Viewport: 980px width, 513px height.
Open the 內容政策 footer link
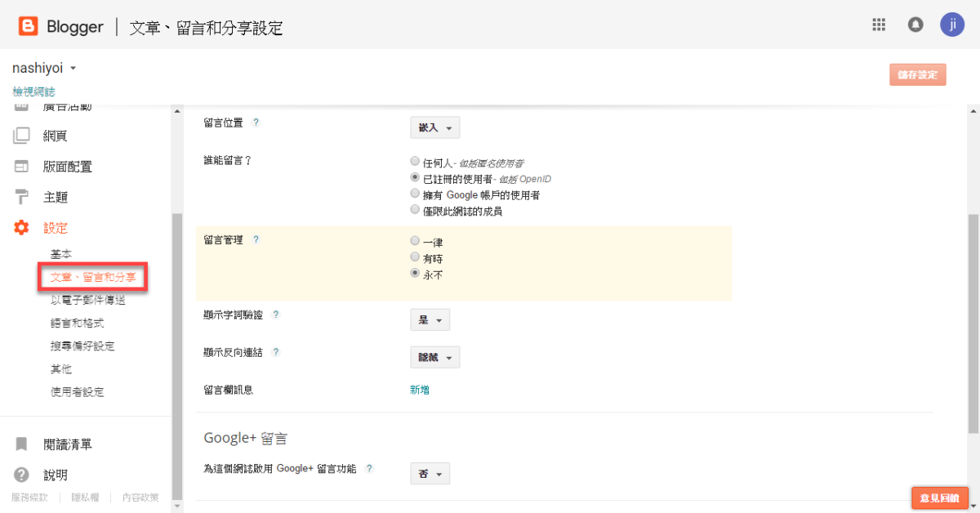(140, 497)
